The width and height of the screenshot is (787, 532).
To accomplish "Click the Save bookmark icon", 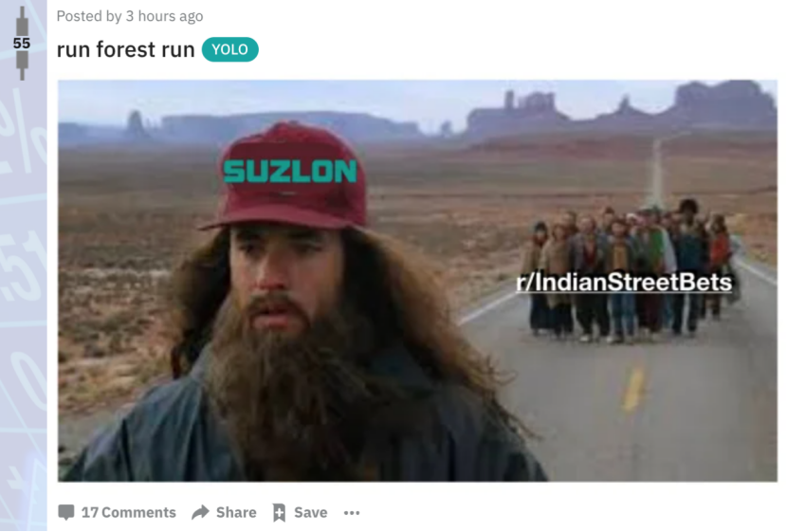I will click(x=279, y=512).
